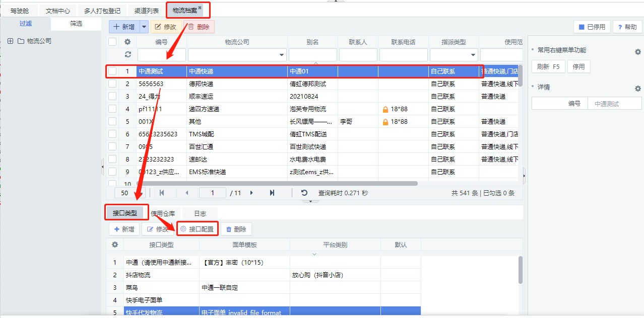Check the row 3 24_得力 checkbox

[x=112, y=97]
